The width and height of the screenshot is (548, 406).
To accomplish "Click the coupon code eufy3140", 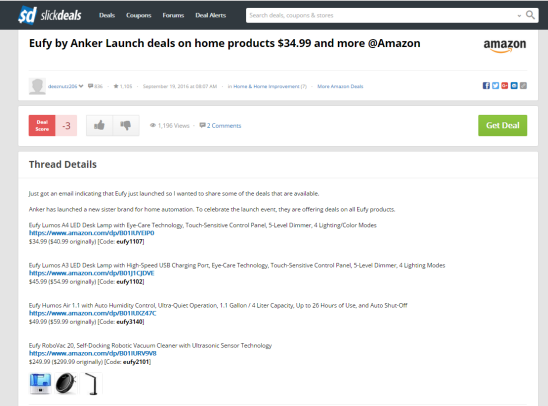I will [130, 322].
